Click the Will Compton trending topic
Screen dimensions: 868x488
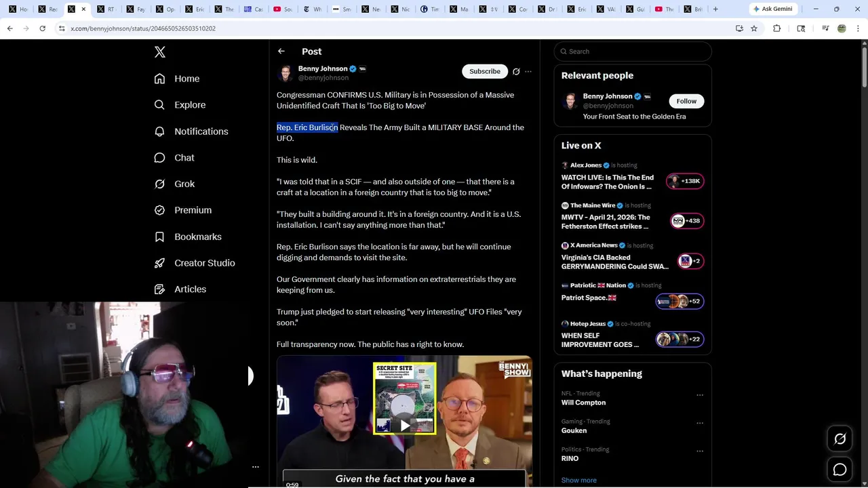tap(584, 403)
